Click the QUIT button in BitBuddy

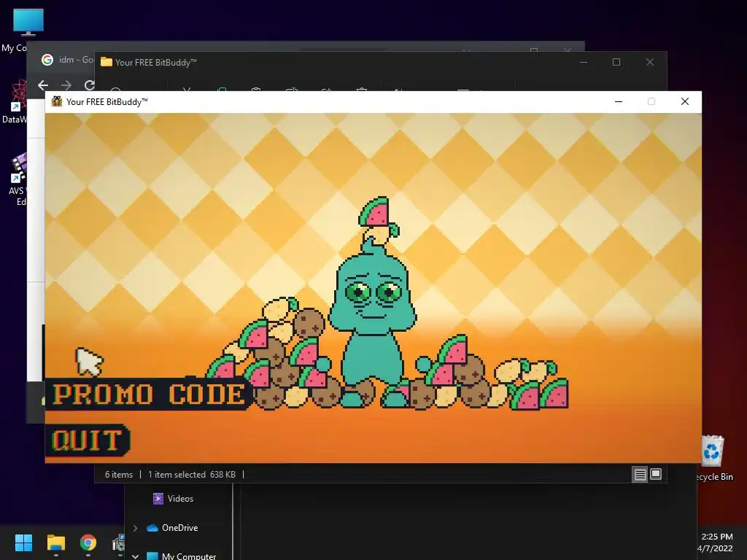(x=88, y=440)
